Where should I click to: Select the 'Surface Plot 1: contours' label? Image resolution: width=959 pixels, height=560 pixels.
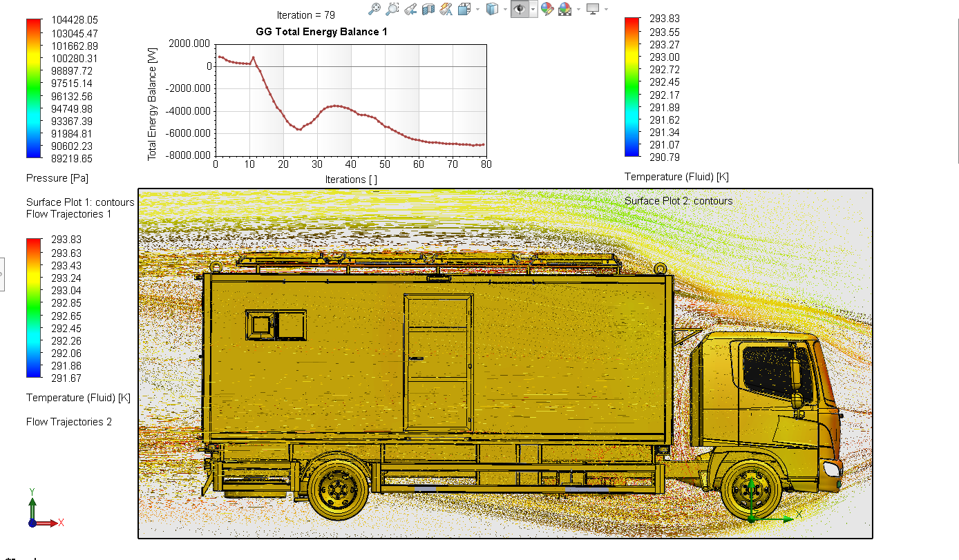(80, 202)
